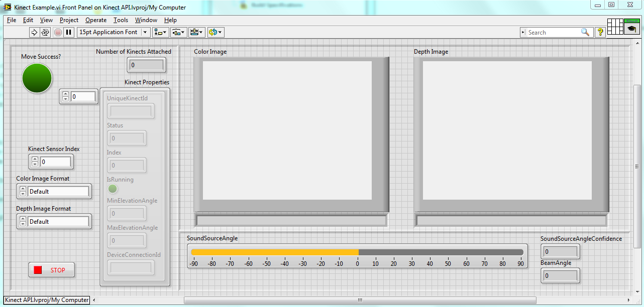Increment the Kinect Sensor Index value

click(x=34, y=159)
